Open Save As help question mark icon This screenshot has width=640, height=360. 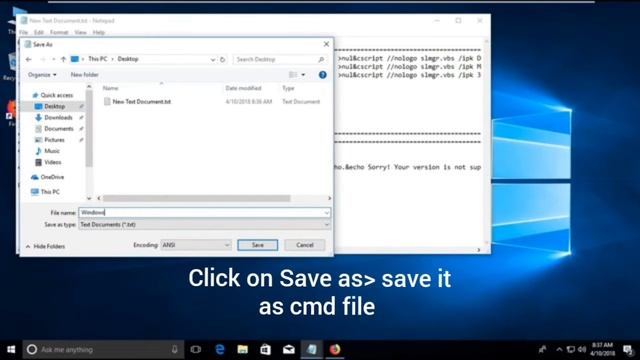(x=322, y=75)
